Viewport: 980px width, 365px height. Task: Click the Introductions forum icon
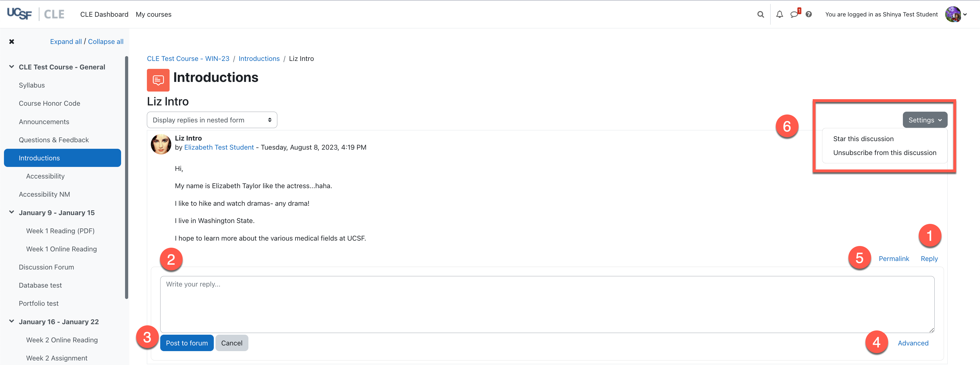(158, 80)
